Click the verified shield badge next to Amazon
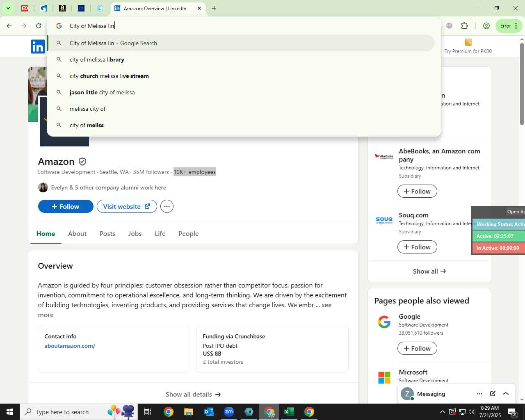Viewport: 525px width, 420px height. tap(82, 162)
